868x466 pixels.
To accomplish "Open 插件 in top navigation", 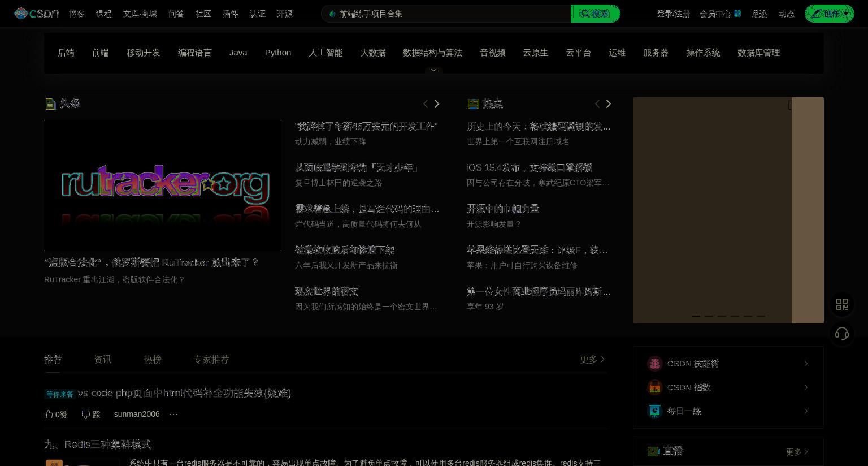I will click(231, 14).
